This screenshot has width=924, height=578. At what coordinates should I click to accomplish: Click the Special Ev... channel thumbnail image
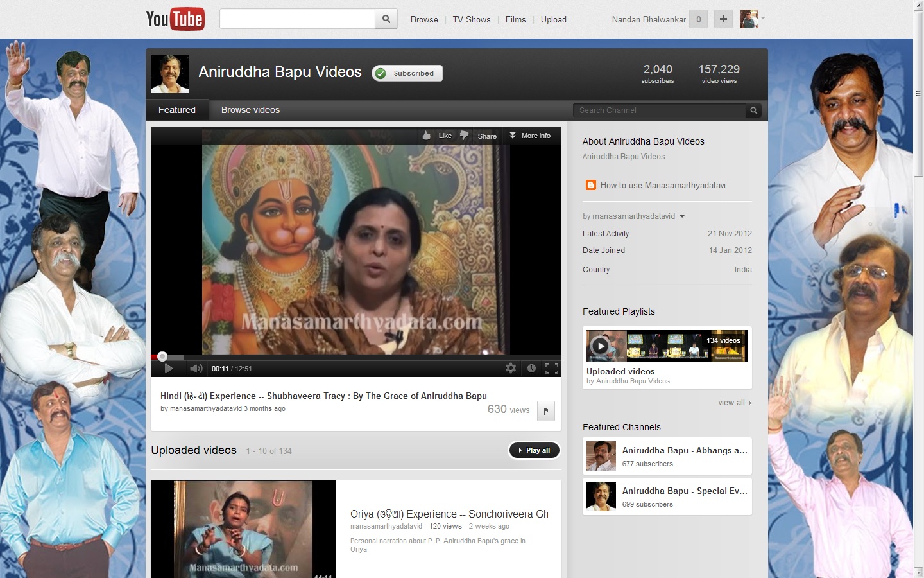click(x=601, y=496)
